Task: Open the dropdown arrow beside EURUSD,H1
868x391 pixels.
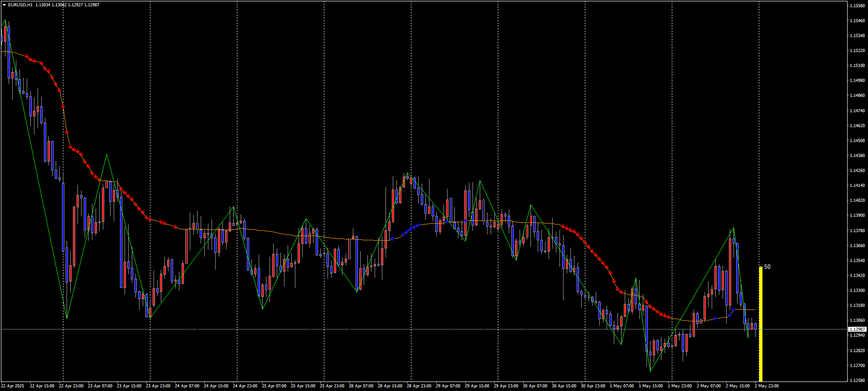Action: point(4,5)
